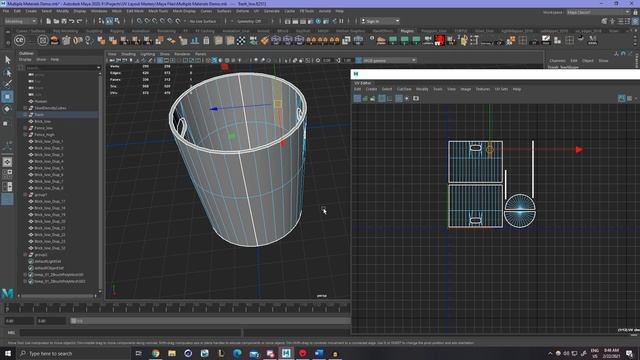Expand the SteelDensityCubes node in Outliner
The image size is (640, 360).
pyautogui.click(x=25, y=108)
